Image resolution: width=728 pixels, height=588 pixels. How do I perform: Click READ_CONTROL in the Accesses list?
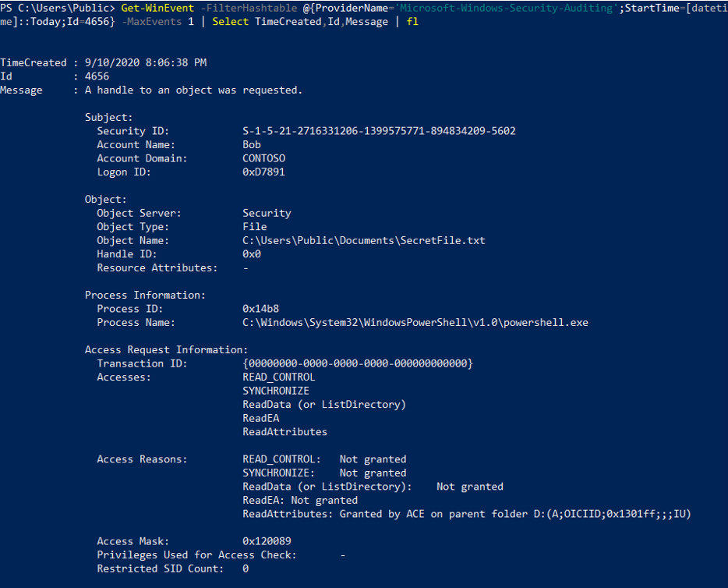point(278,377)
